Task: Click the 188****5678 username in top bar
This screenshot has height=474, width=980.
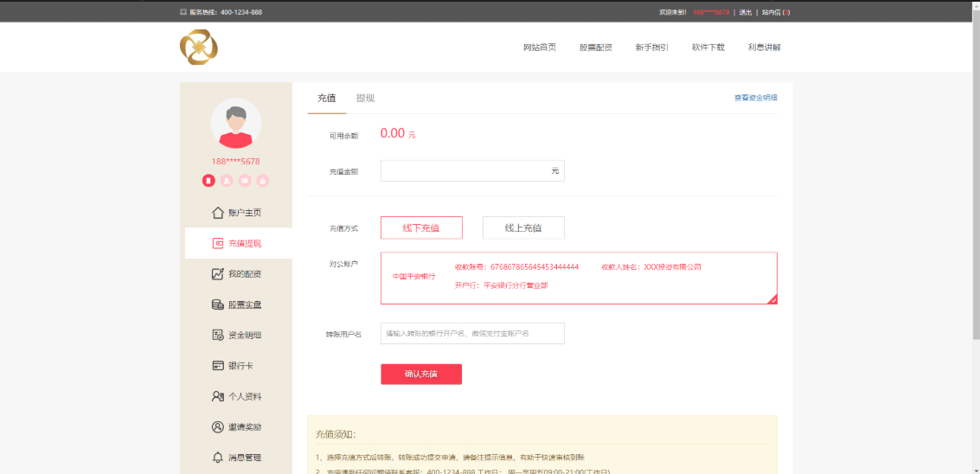Action: 711,12
